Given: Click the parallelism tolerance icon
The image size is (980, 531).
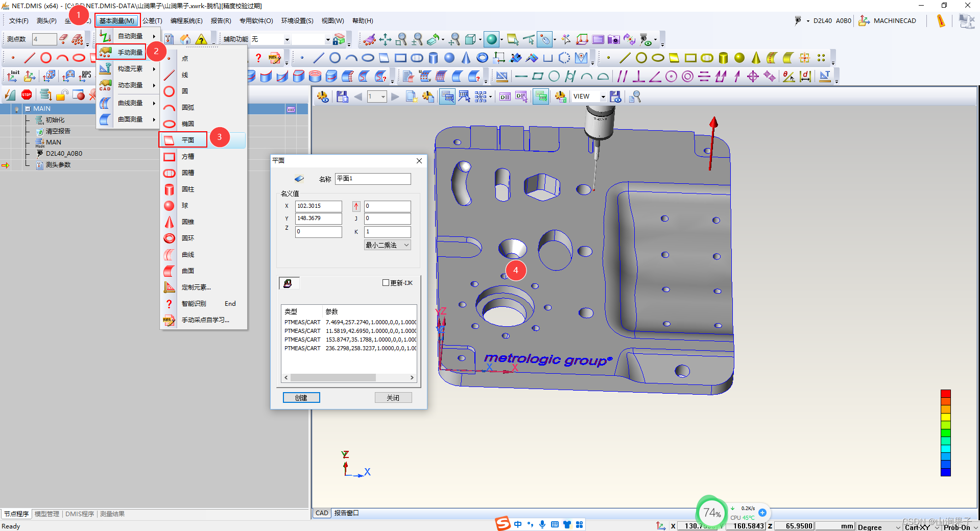Looking at the screenshot, I should pyautogui.click(x=622, y=77).
